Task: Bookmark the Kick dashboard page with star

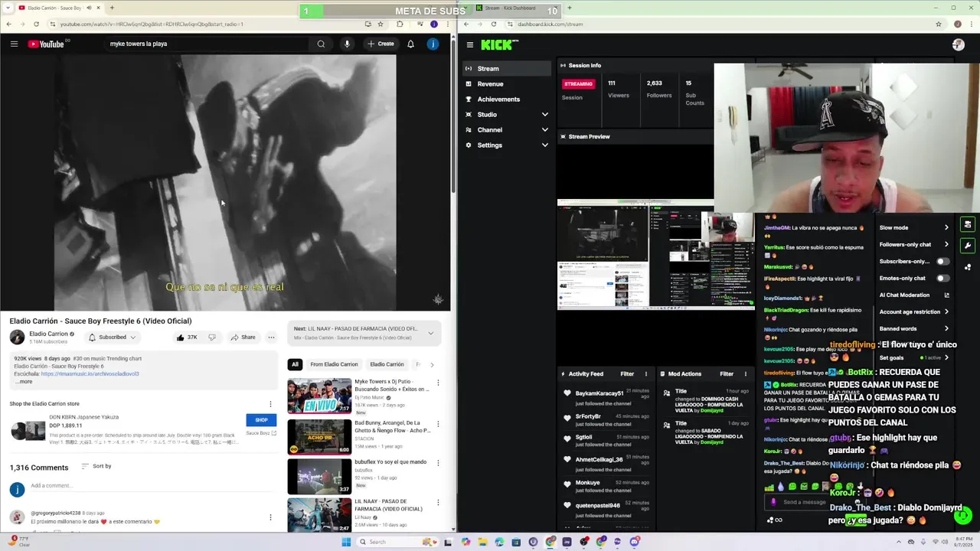Action: pos(939,24)
